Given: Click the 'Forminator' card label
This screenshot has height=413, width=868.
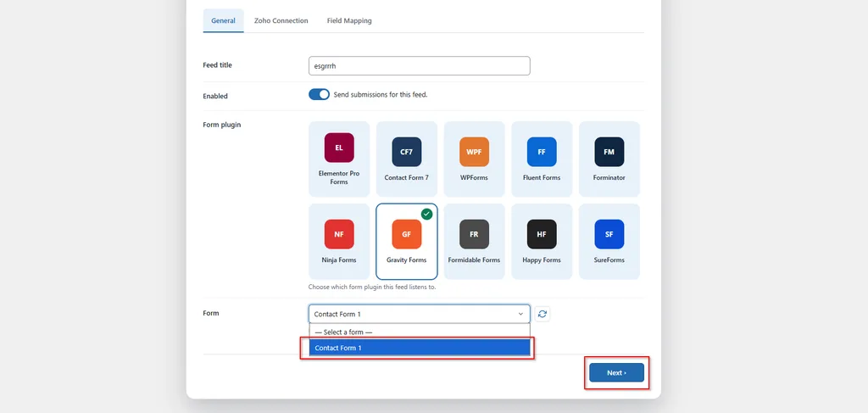Looking at the screenshot, I should [x=609, y=178].
